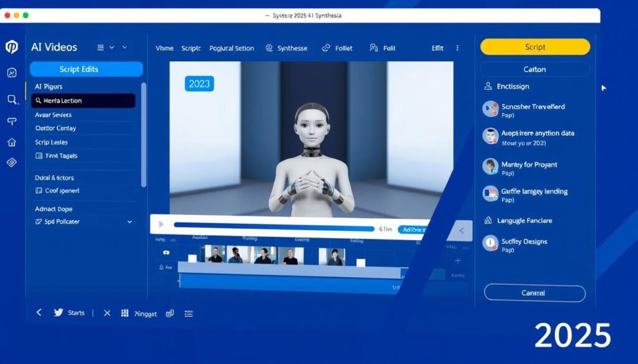This screenshot has width=638, height=364.
Task: Open the list icon in bottom bar
Action: point(189,314)
